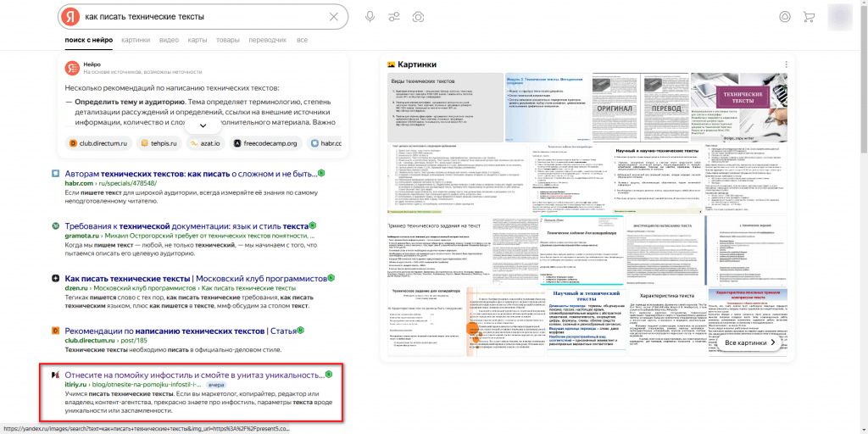Click the Yandex logo in search bar
Viewport: 868px width, 434px height.
70,17
